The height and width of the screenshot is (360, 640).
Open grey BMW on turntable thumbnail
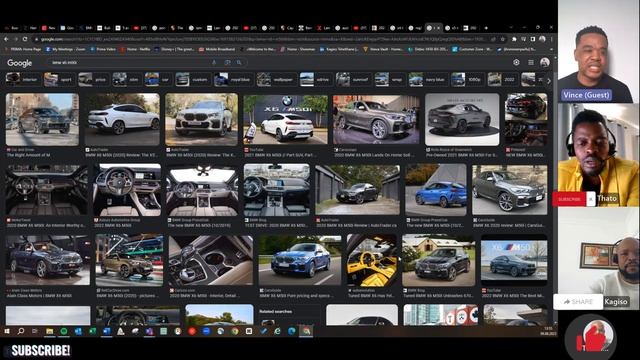462,120
